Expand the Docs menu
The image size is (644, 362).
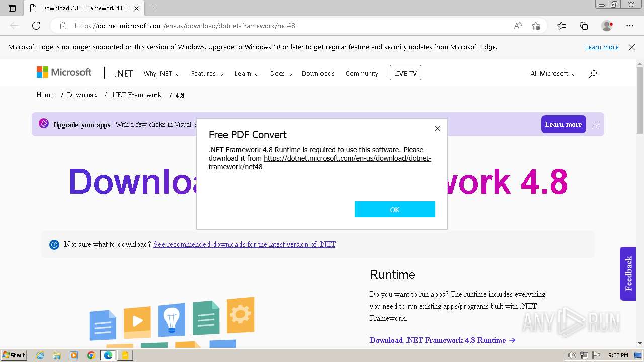pyautogui.click(x=281, y=74)
